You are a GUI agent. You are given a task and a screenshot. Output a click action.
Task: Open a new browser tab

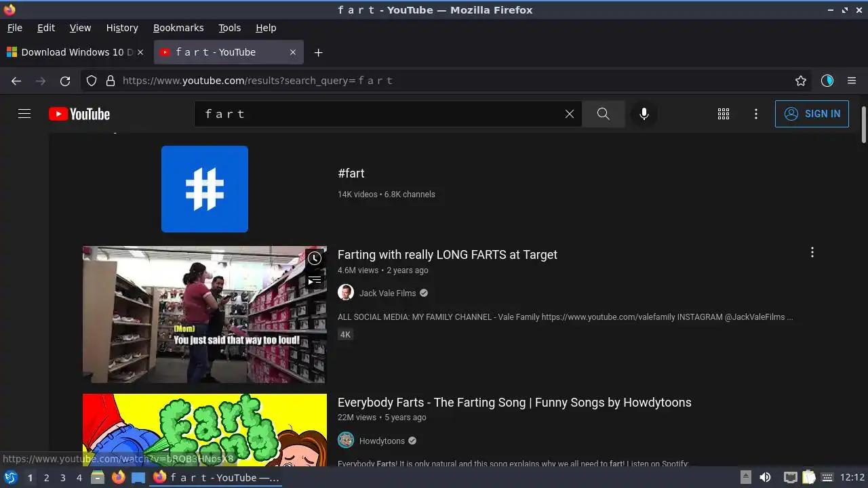[x=318, y=52]
